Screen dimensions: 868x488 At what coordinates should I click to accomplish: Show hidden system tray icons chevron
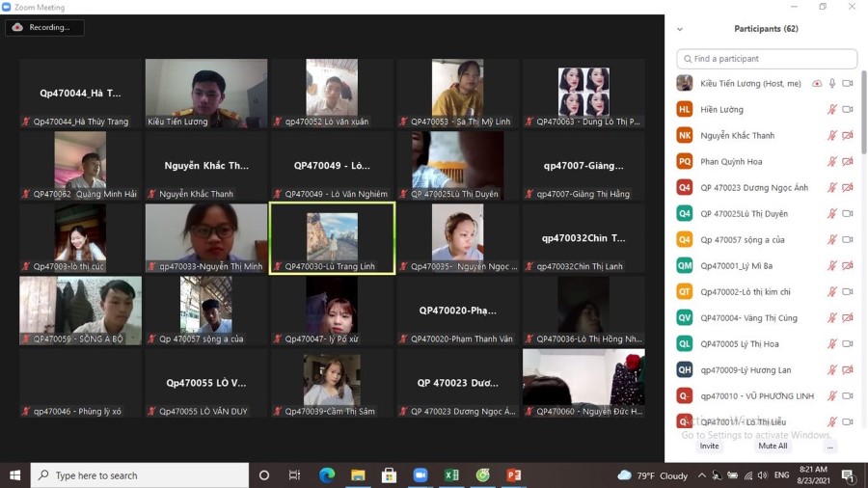click(702, 475)
